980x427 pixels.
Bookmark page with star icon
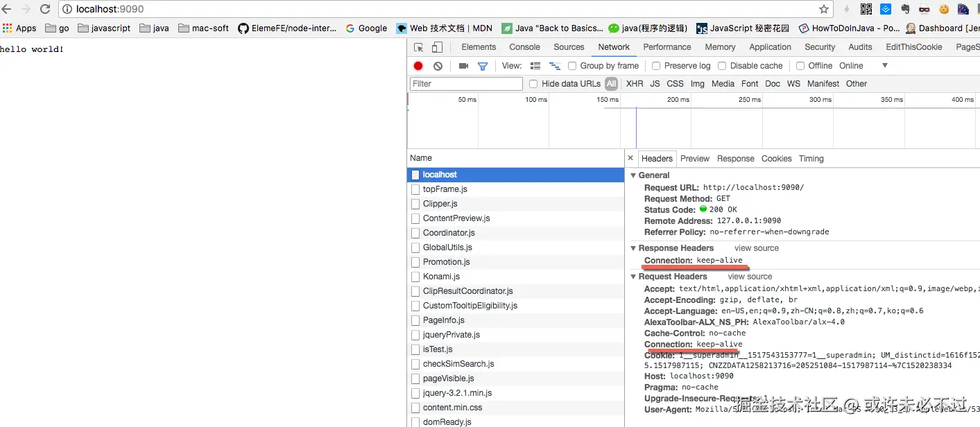[x=823, y=9]
